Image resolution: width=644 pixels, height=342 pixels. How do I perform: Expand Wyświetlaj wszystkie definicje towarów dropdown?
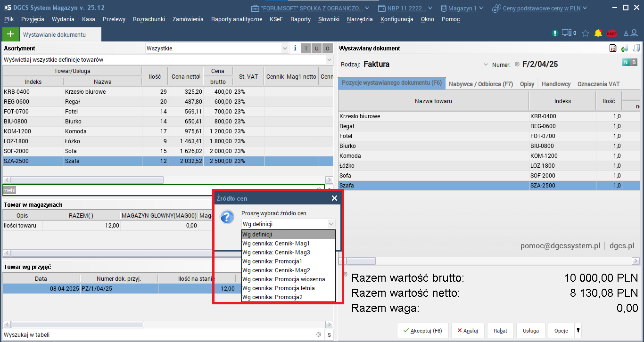pos(330,60)
